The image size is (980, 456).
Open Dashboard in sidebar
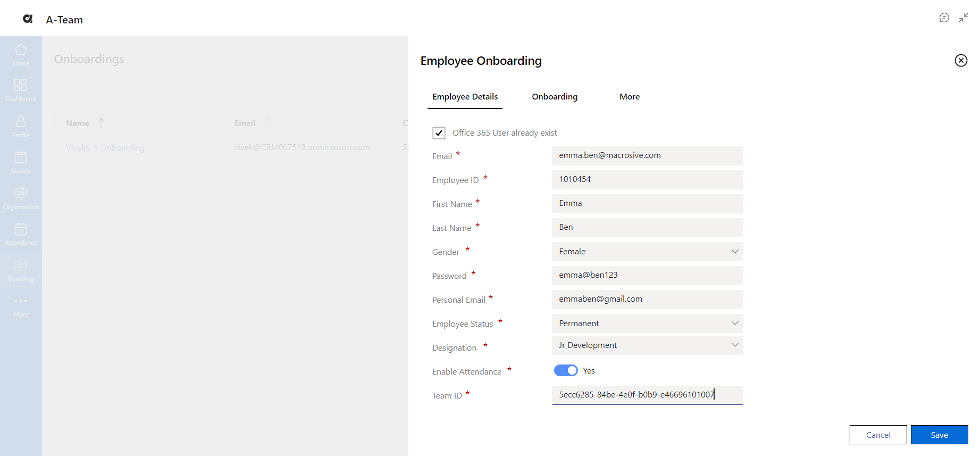pyautogui.click(x=21, y=90)
